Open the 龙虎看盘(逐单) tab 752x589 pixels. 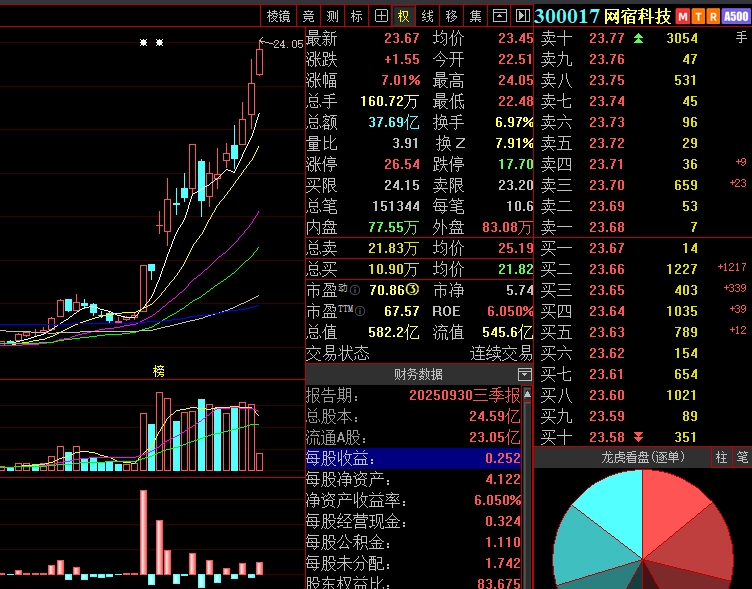(x=643, y=457)
